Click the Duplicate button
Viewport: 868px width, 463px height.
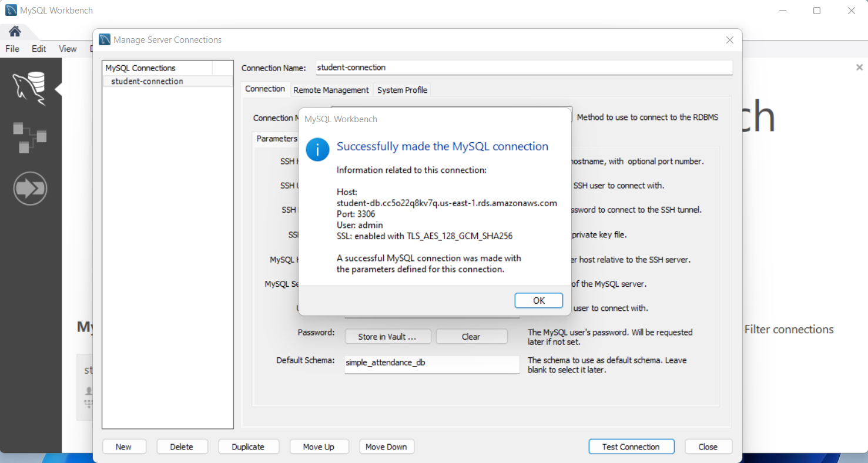[x=249, y=447]
